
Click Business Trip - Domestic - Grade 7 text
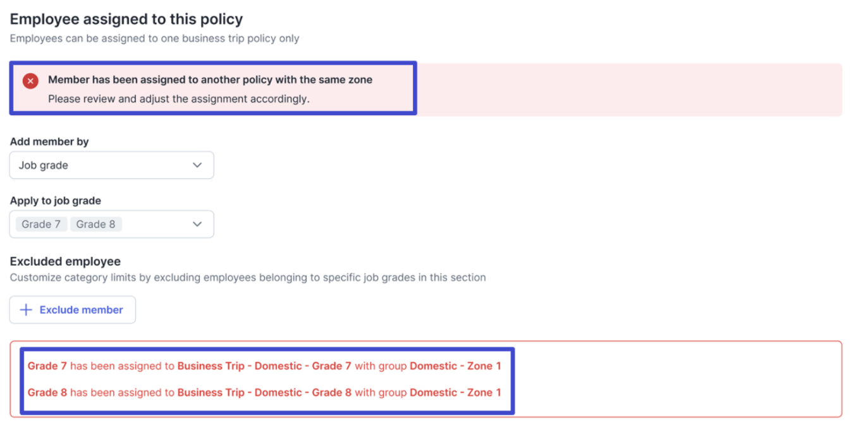[x=264, y=366]
